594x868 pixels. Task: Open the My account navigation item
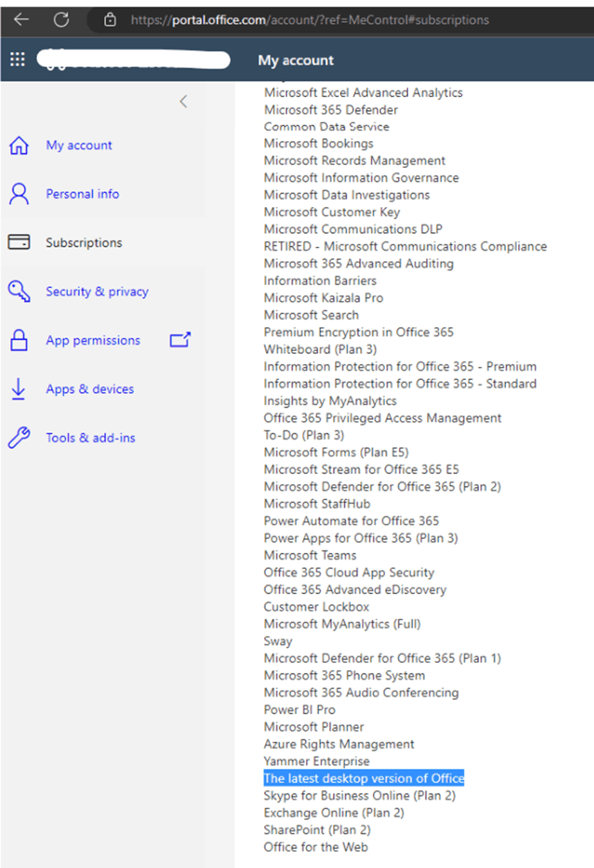[79, 145]
